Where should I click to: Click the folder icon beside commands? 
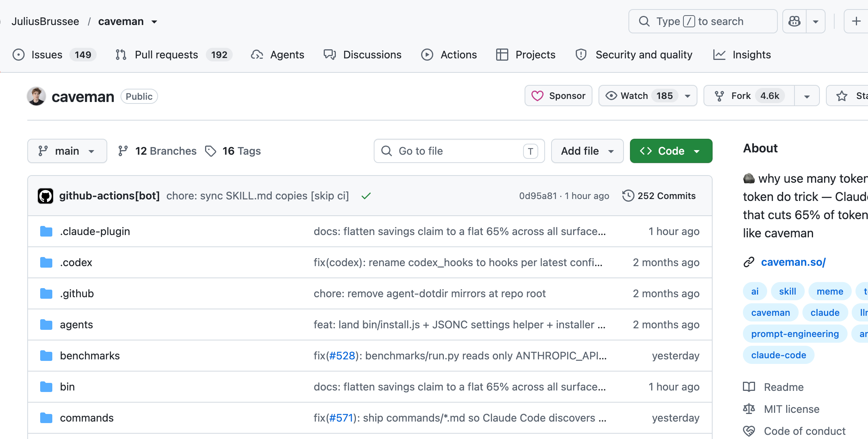(x=46, y=418)
